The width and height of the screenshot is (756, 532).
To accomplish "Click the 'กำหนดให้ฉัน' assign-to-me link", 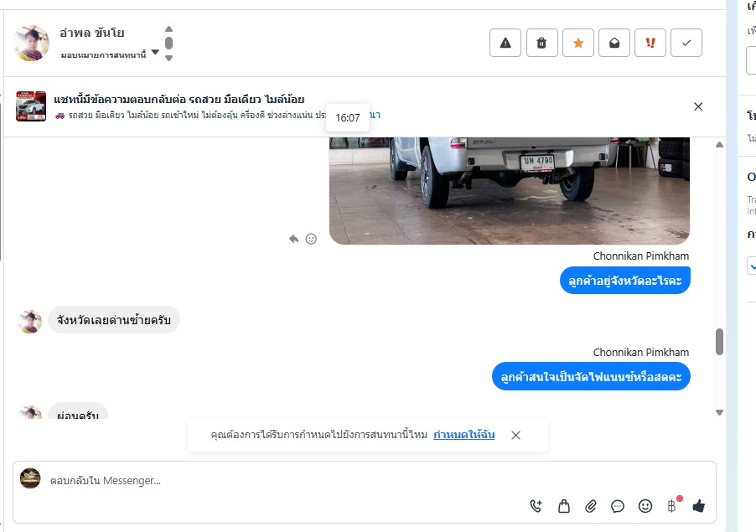I will point(463,435).
